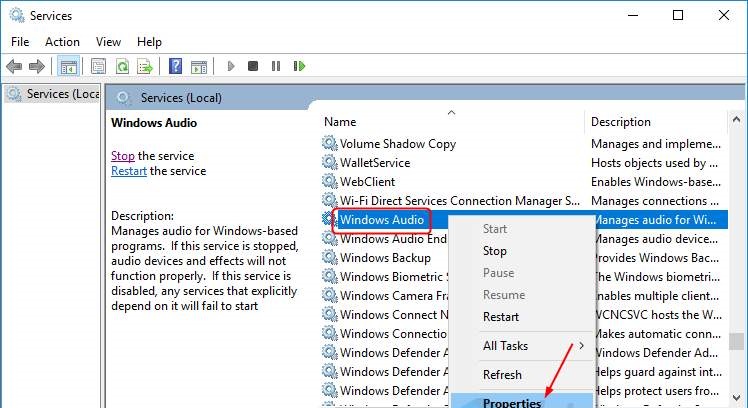Choose Stop in the context menu
The height and width of the screenshot is (408, 748).
point(495,251)
